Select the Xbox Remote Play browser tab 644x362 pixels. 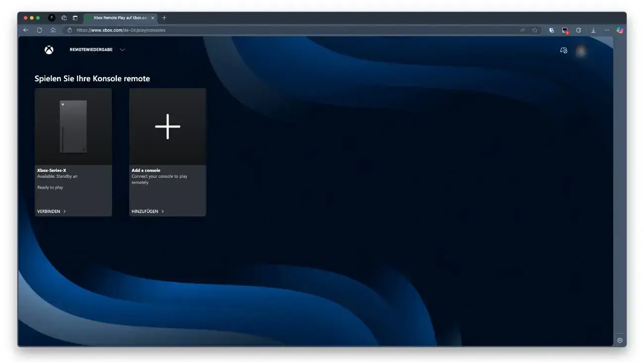click(x=120, y=18)
